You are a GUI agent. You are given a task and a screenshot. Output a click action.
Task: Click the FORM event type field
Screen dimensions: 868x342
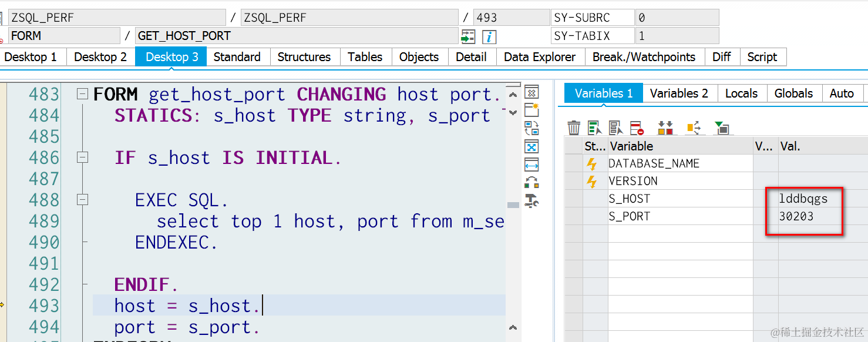(x=64, y=36)
